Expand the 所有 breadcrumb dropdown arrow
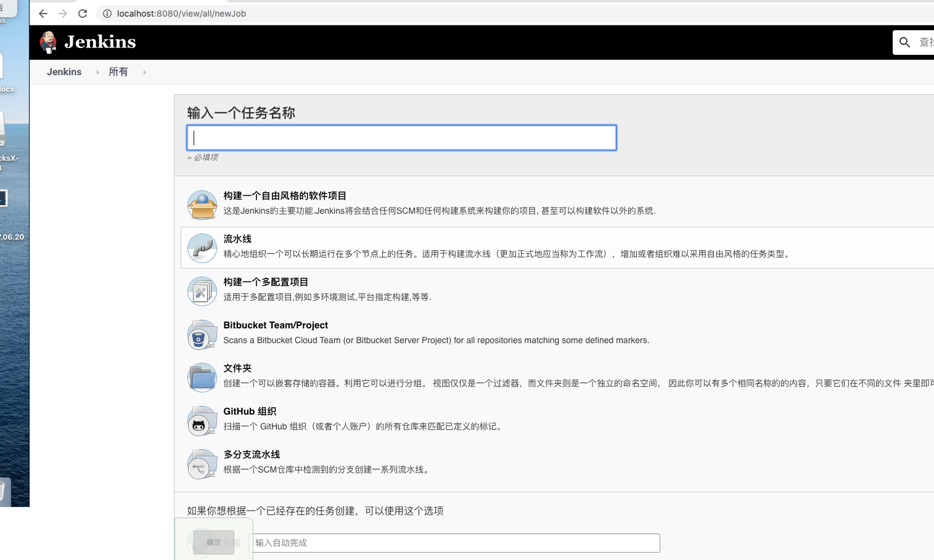934x560 pixels. click(144, 72)
